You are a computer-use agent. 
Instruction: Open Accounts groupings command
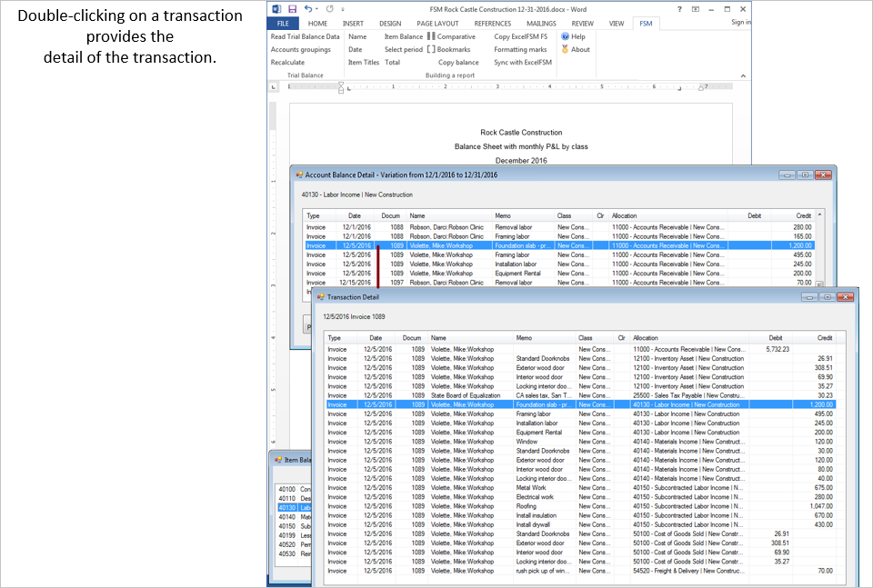tap(301, 49)
